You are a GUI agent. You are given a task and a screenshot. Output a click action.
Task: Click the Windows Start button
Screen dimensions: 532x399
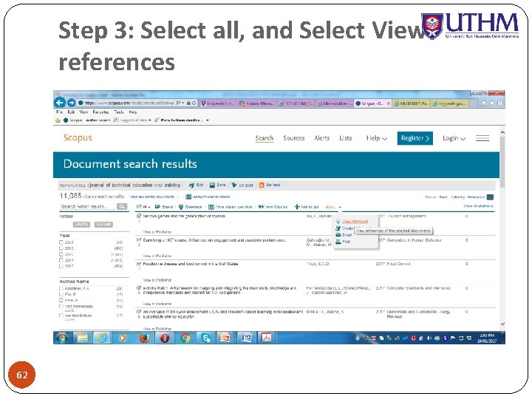click(x=62, y=338)
